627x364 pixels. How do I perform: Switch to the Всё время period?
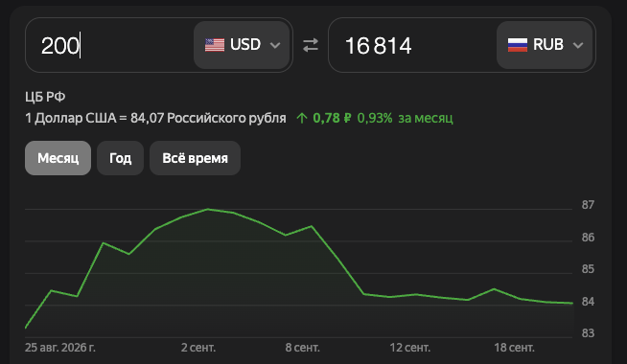tap(196, 158)
